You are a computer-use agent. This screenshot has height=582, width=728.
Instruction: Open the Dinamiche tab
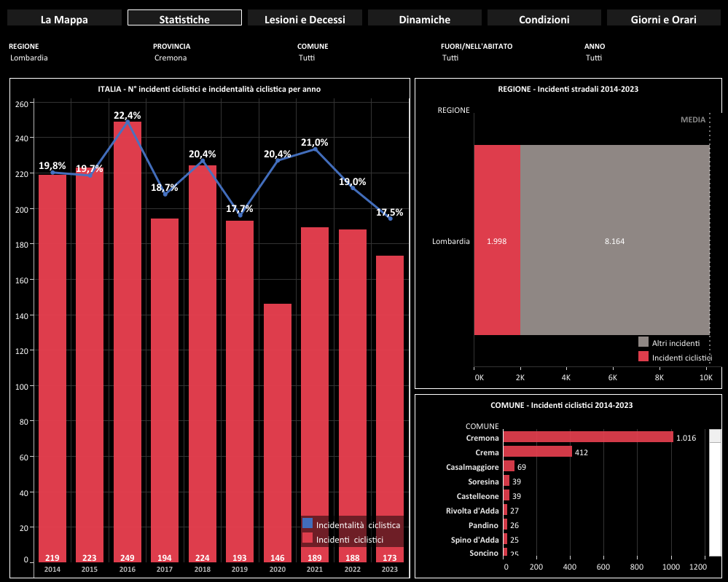pos(425,19)
